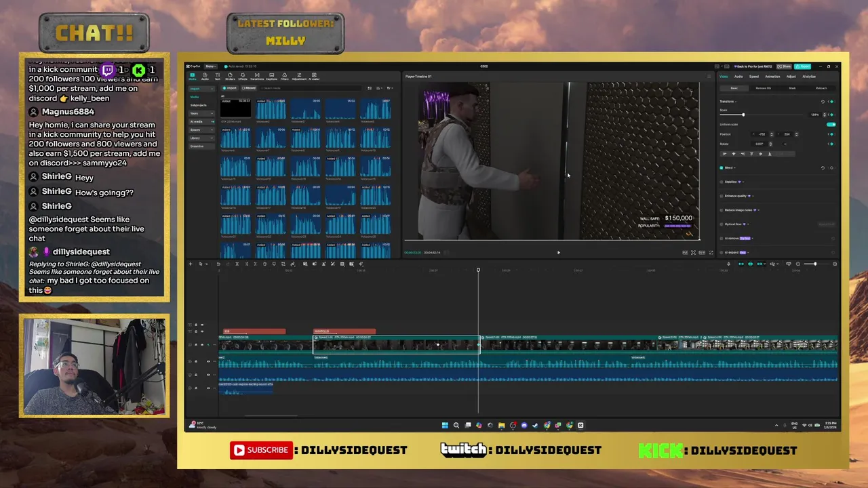The image size is (868, 488).
Task: Open the Effects tab
Action: tap(243, 77)
